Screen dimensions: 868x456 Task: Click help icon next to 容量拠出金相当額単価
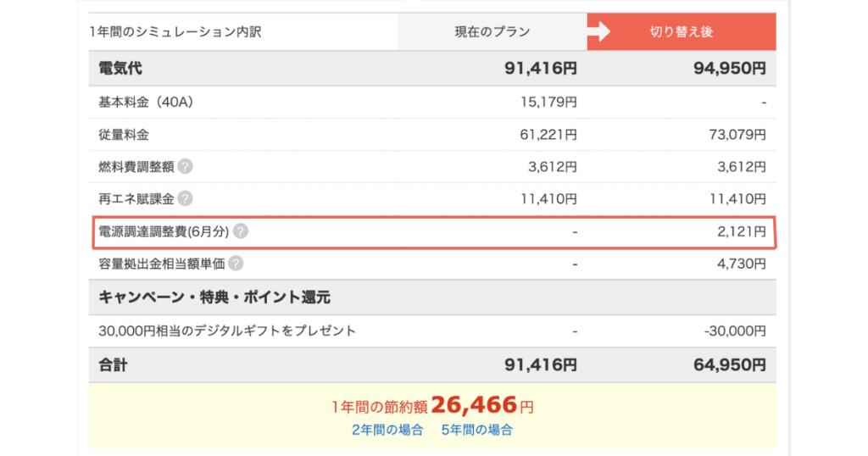236,264
